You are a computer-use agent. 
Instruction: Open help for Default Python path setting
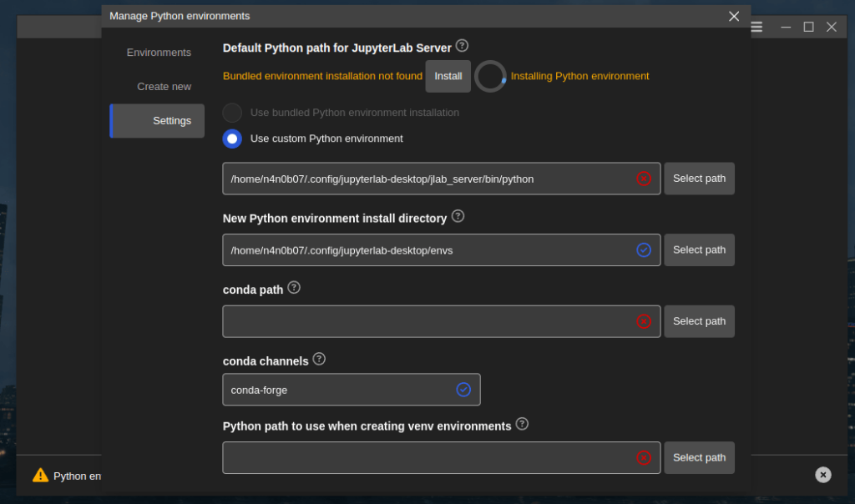tap(462, 46)
